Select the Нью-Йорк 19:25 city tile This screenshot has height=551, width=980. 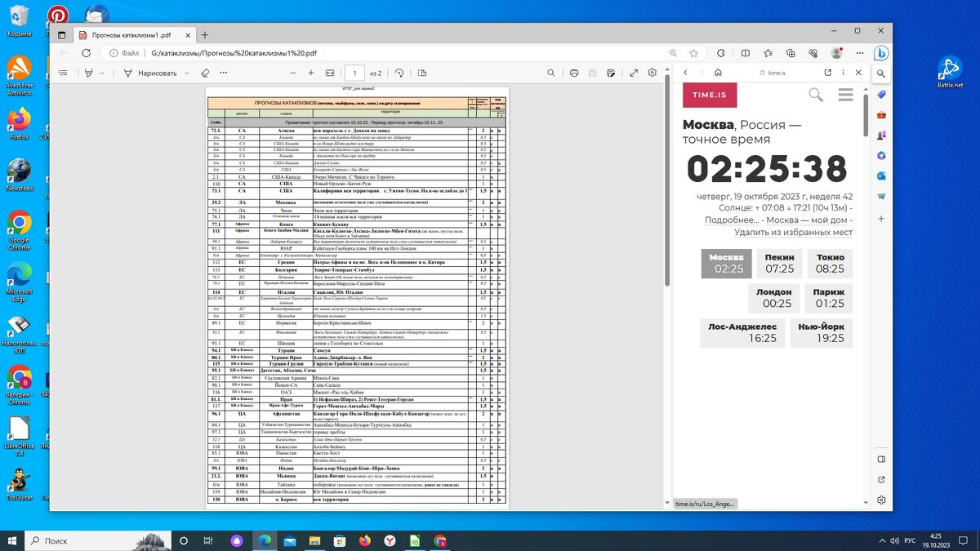tap(819, 332)
